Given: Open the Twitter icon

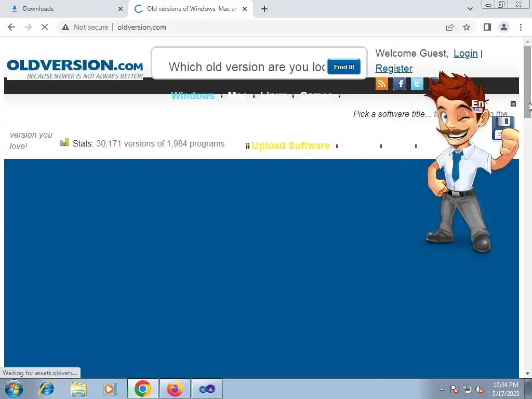Looking at the screenshot, I should click(417, 84).
